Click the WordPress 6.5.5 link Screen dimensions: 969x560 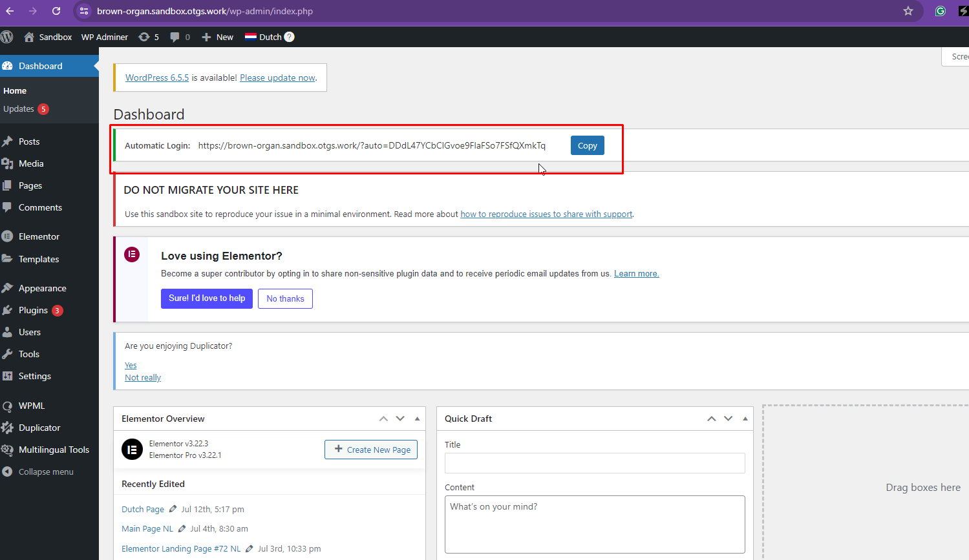point(157,78)
